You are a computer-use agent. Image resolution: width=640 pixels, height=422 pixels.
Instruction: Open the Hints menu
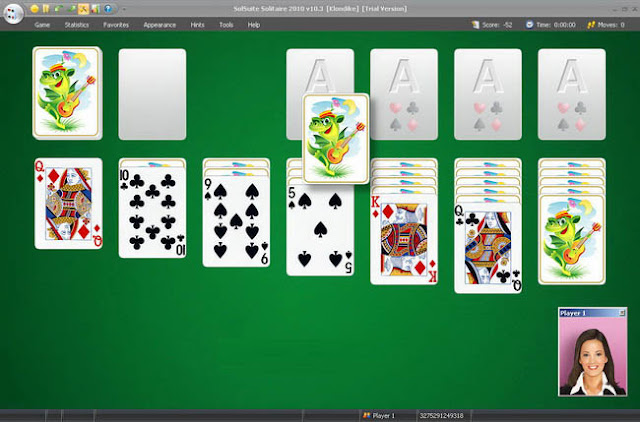[198, 25]
